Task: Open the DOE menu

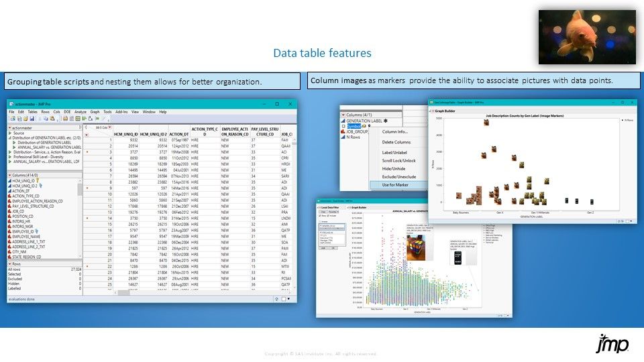Action: [x=67, y=112]
